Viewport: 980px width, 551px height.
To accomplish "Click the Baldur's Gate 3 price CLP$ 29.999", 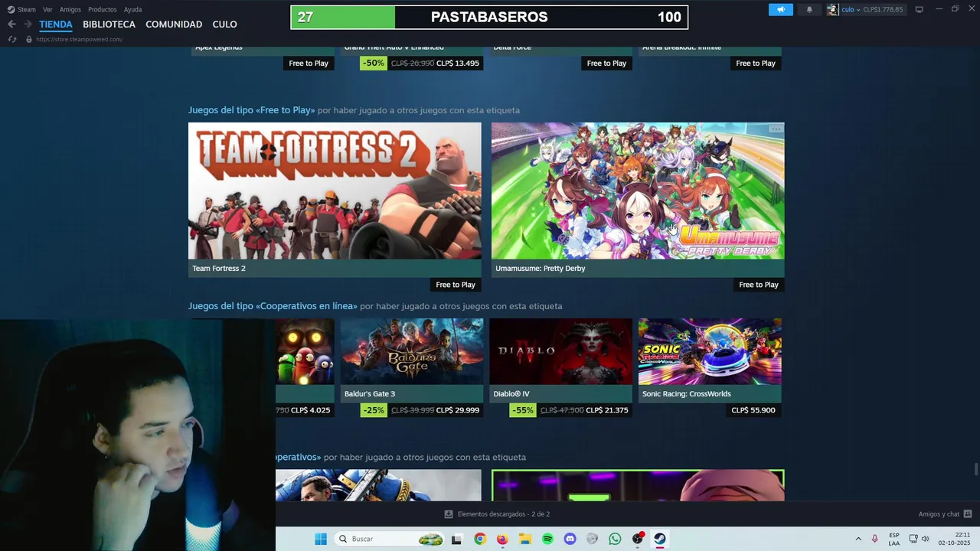I will coord(458,410).
